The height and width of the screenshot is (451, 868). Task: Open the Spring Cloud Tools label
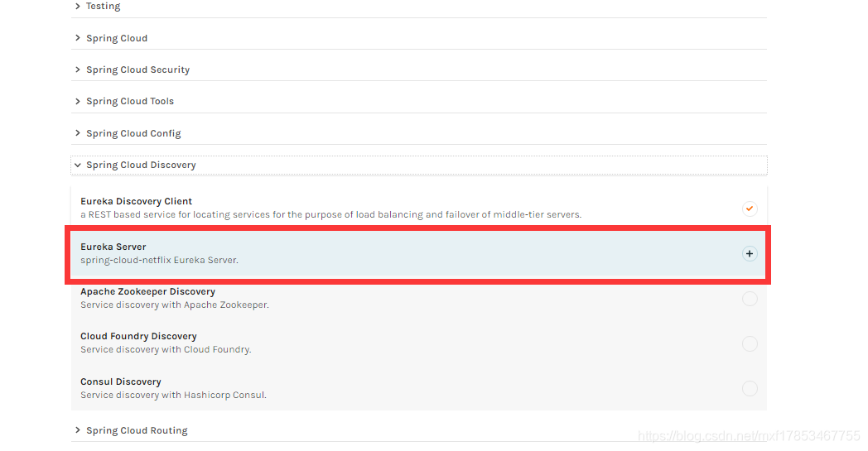130,101
